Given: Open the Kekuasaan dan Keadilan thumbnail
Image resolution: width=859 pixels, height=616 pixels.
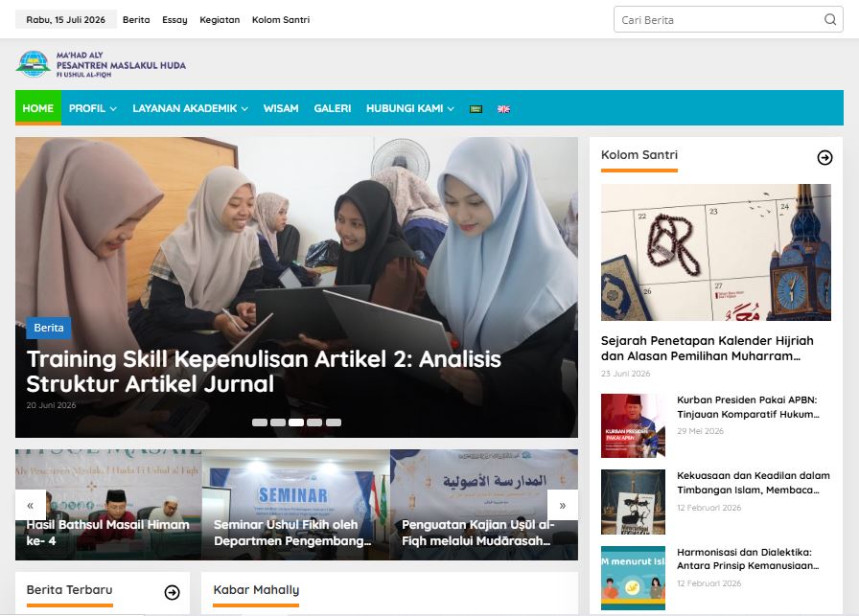Looking at the screenshot, I should [633, 502].
